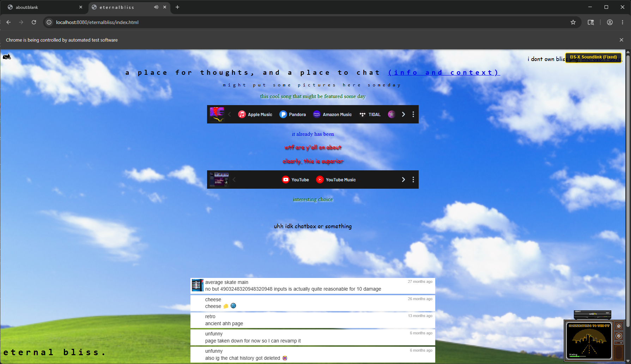Click the address bar URL field
631x364 pixels.
pyautogui.click(x=306, y=22)
